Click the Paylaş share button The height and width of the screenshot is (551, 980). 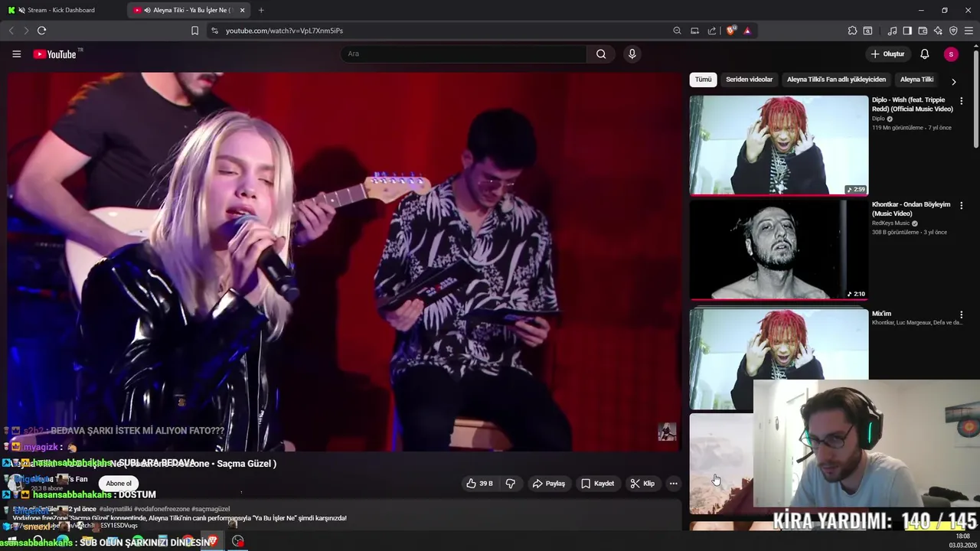click(x=549, y=484)
